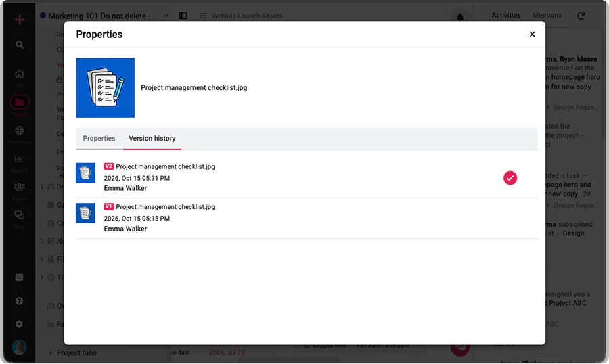Click date 2026, Oct 15 05:31 PM

137,178
